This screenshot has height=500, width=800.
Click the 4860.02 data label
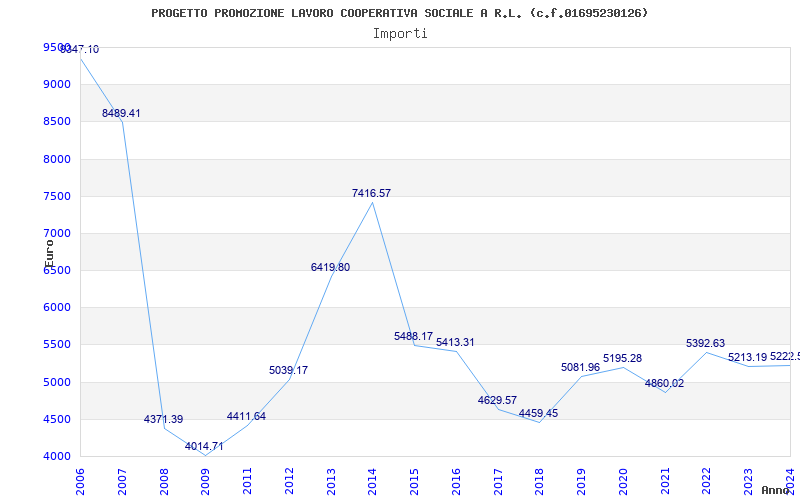coord(664,384)
